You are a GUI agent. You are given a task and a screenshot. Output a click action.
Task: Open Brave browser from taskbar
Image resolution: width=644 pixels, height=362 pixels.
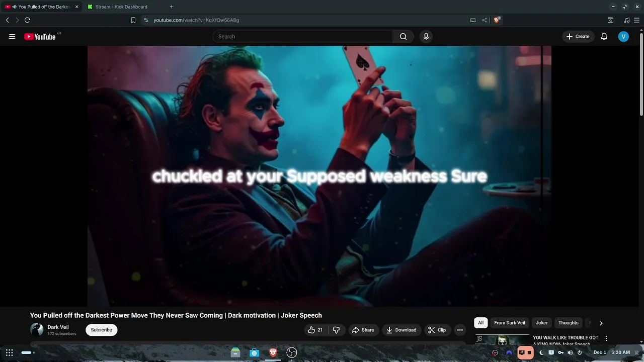273,352
